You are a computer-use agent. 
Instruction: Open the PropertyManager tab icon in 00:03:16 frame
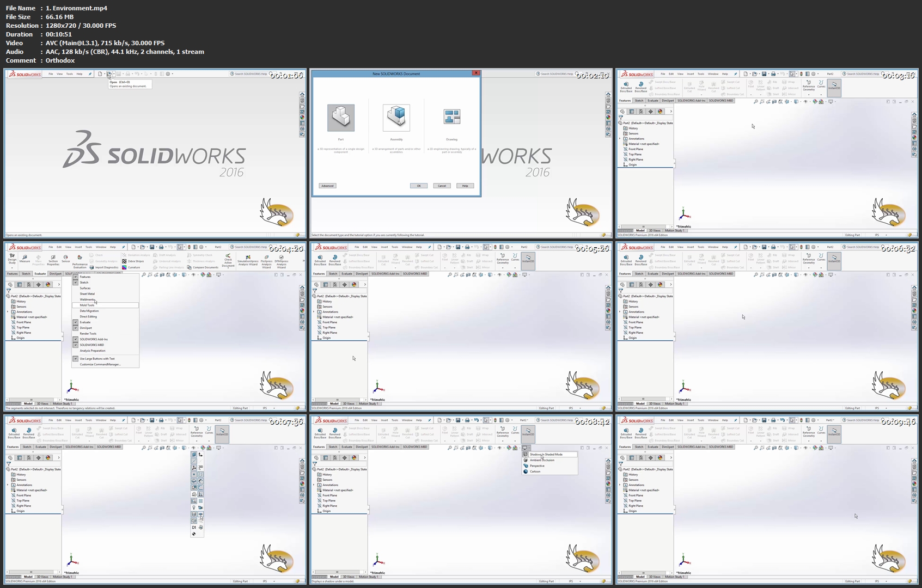tap(632, 112)
